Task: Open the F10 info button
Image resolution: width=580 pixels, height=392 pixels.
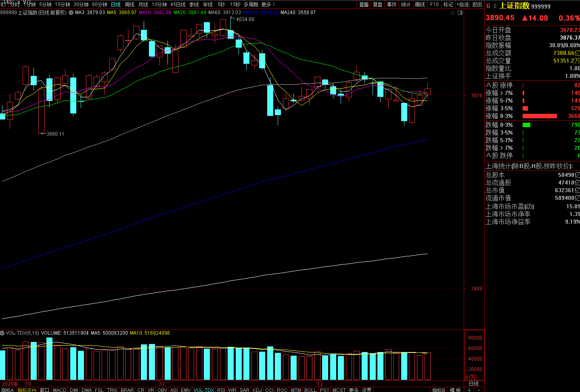Action: (x=434, y=4)
